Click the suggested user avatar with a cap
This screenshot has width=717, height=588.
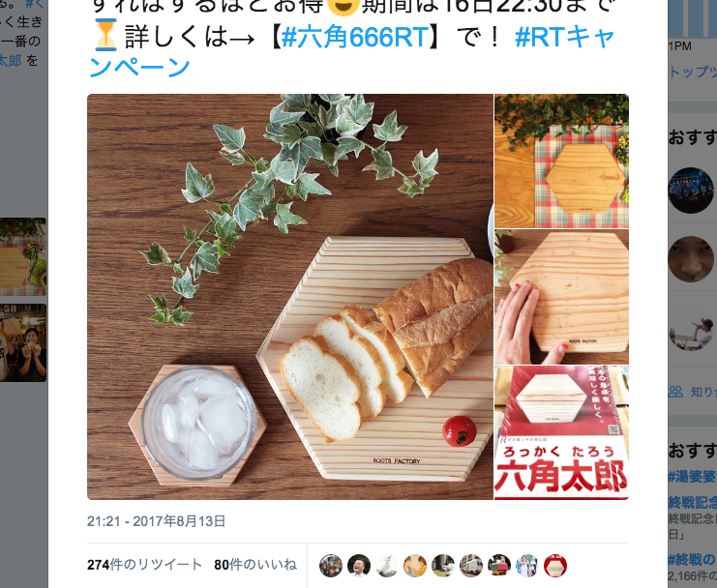point(691,328)
